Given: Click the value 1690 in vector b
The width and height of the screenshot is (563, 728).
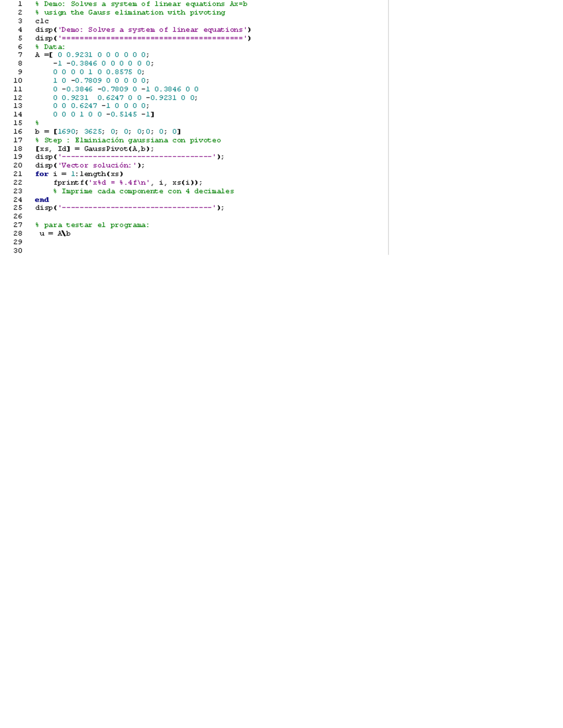Looking at the screenshot, I should 66,132.
